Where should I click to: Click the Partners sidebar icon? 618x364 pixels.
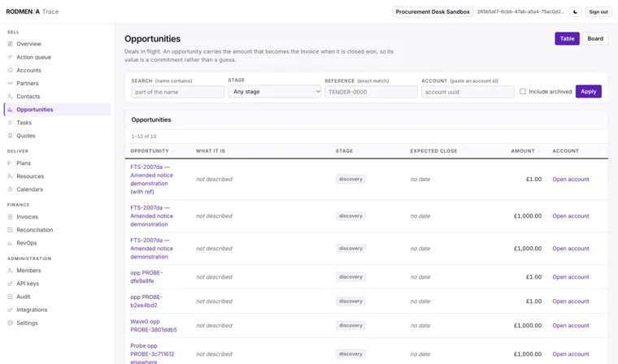click(x=11, y=83)
